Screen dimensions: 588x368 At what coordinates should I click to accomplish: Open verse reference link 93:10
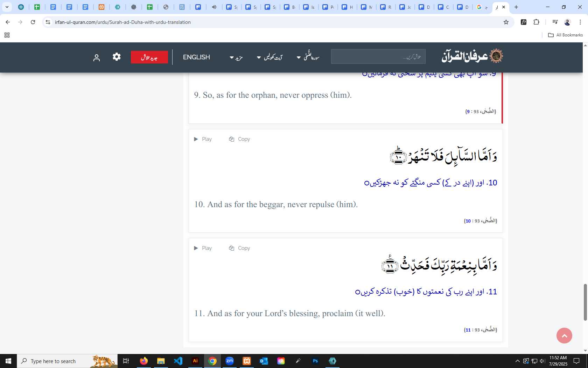(480, 221)
